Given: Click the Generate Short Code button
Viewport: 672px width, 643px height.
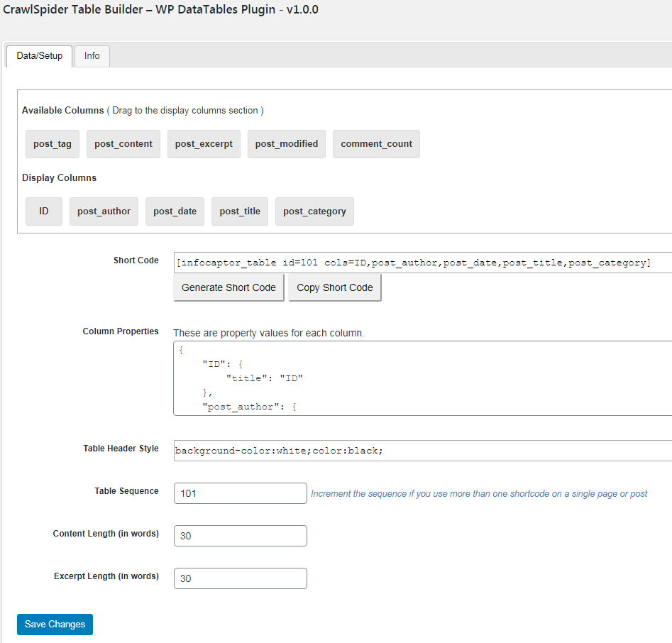Looking at the screenshot, I should pyautogui.click(x=228, y=287).
